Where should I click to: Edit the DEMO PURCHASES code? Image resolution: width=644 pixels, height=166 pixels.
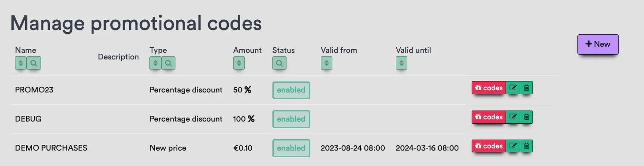[513, 146]
